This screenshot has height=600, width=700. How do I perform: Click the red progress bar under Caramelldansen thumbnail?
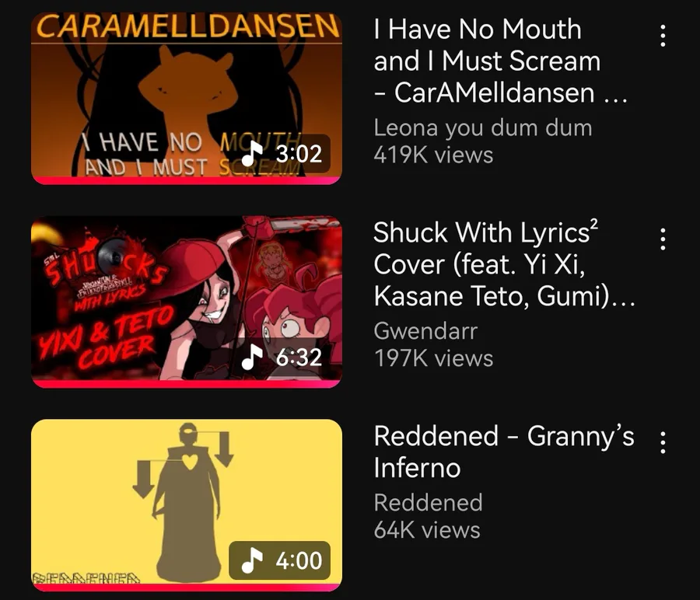pyautogui.click(x=187, y=180)
